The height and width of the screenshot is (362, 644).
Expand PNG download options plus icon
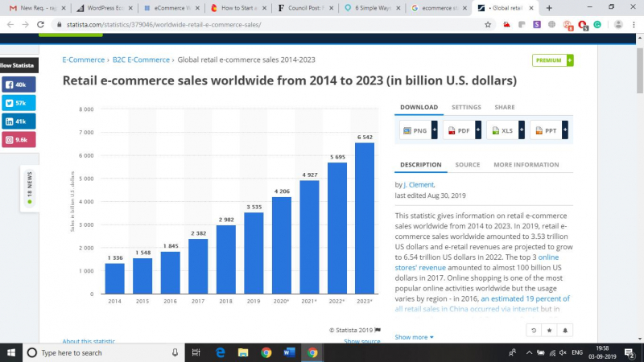click(435, 130)
